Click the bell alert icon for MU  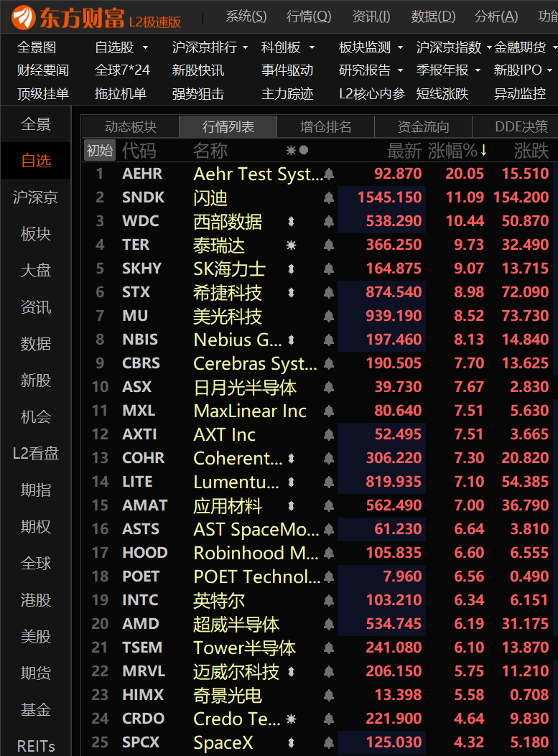pyautogui.click(x=329, y=316)
